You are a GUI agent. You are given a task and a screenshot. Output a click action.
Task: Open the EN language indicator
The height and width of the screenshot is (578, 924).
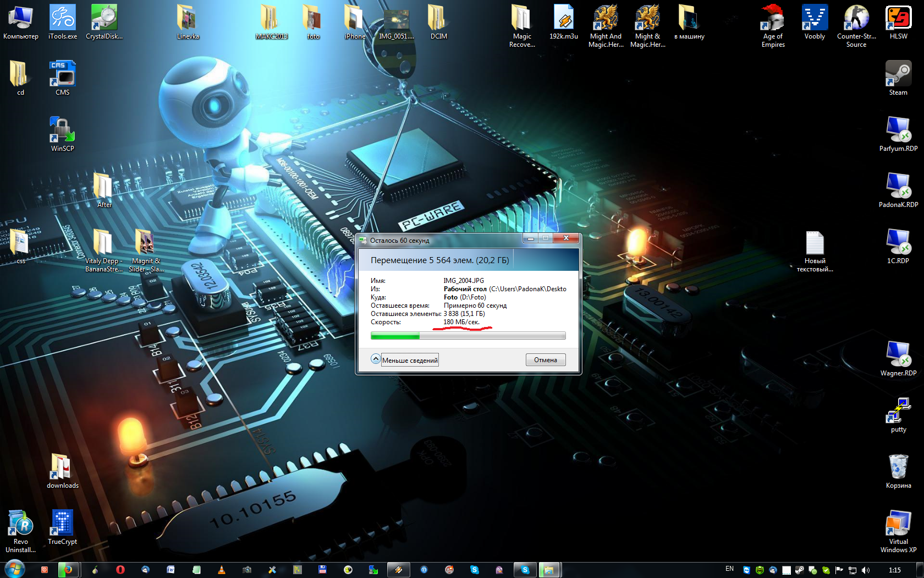(x=729, y=569)
